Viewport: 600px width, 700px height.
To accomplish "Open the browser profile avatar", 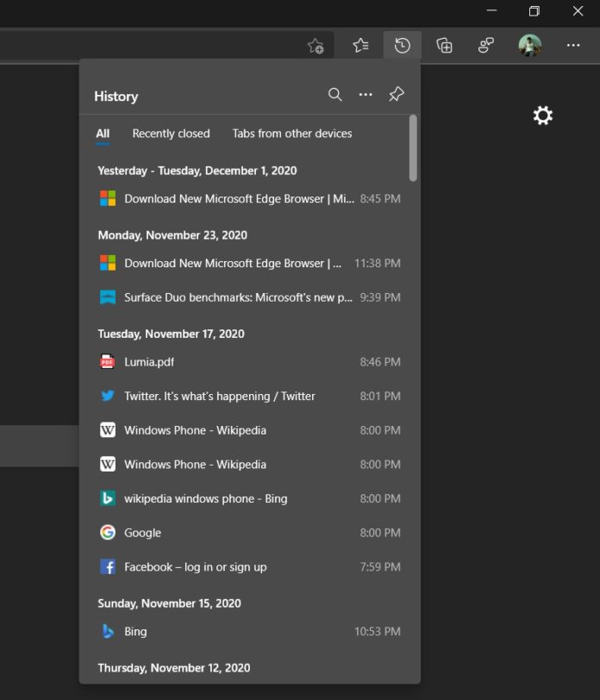I will 529,45.
